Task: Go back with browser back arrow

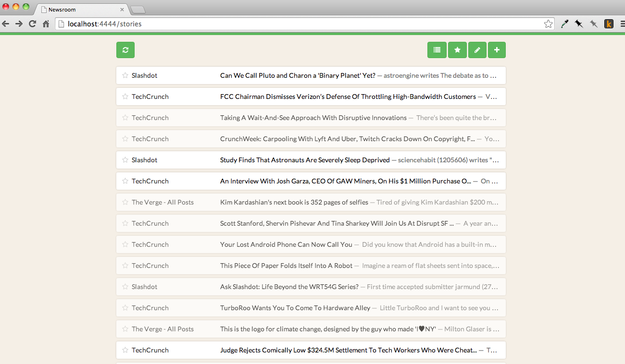Action: 6,24
